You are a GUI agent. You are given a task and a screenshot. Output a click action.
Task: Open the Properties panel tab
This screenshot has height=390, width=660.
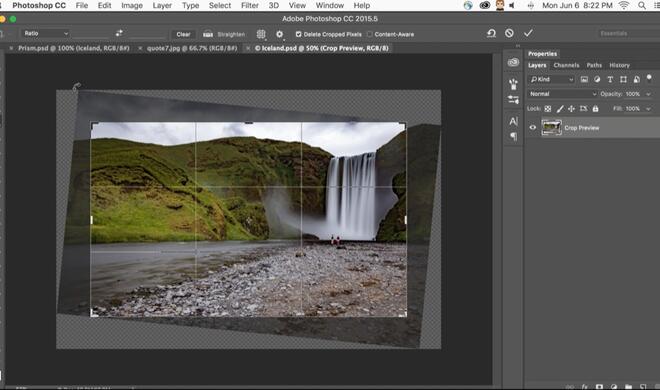click(543, 54)
